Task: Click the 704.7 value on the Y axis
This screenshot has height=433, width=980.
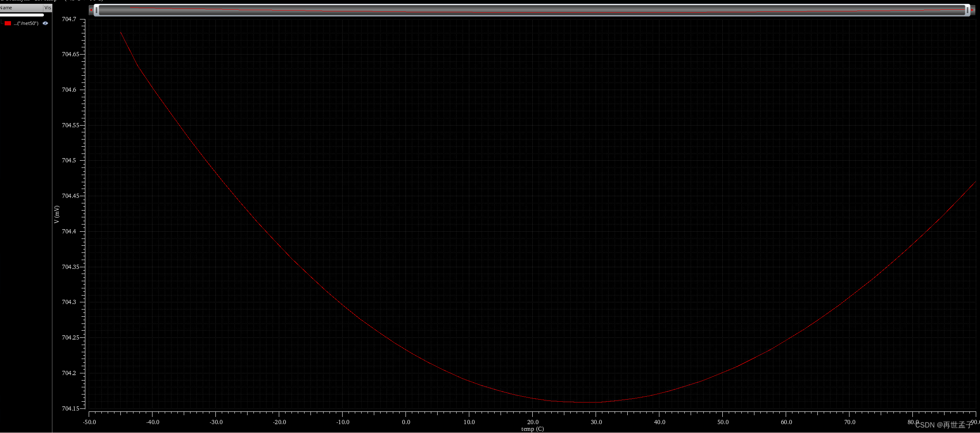Action: (69, 19)
